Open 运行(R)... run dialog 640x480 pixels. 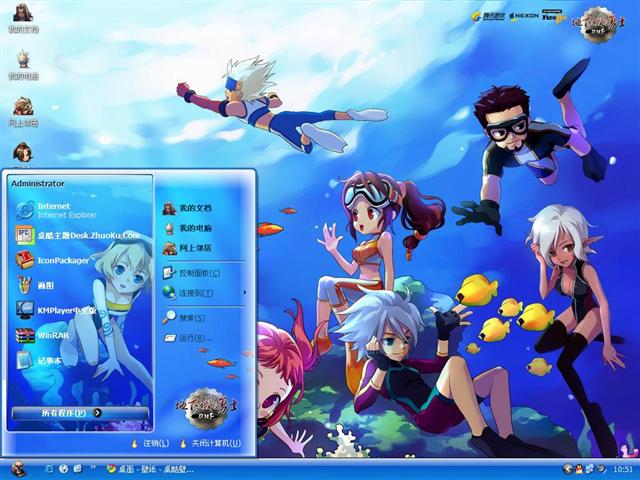188,338
